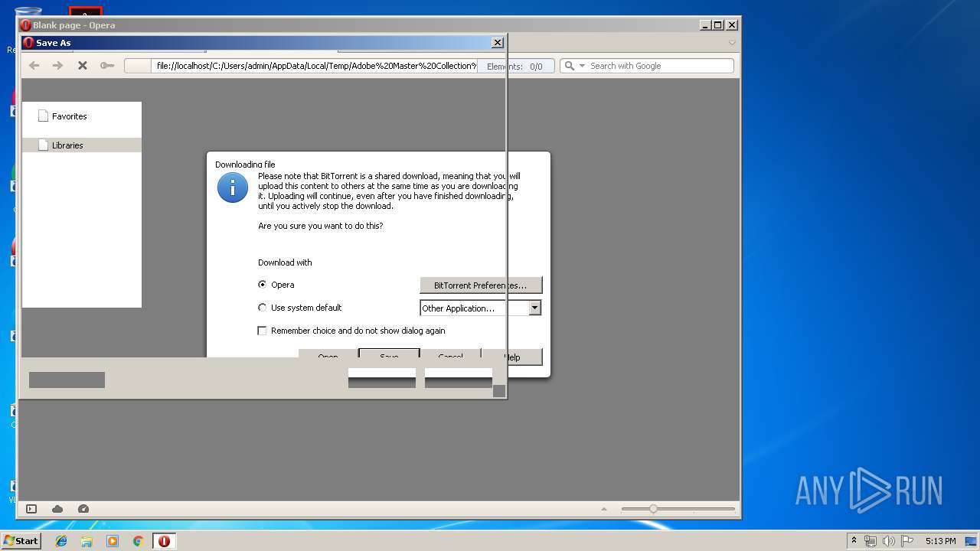The height and width of the screenshot is (551, 980).
Task: Click the blue information icon
Action: point(233,187)
